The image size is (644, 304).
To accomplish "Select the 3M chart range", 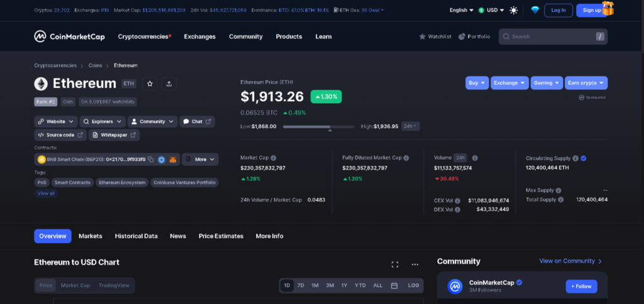I will tap(330, 286).
